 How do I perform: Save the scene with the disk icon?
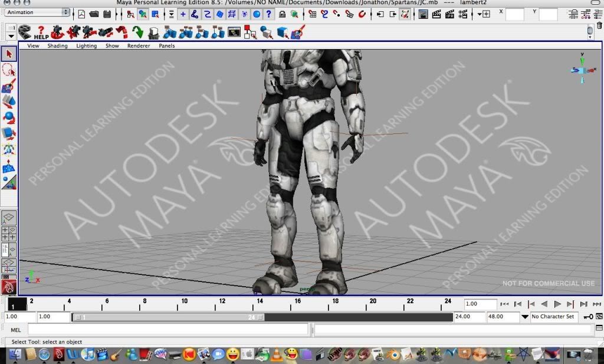pyautogui.click(x=107, y=14)
